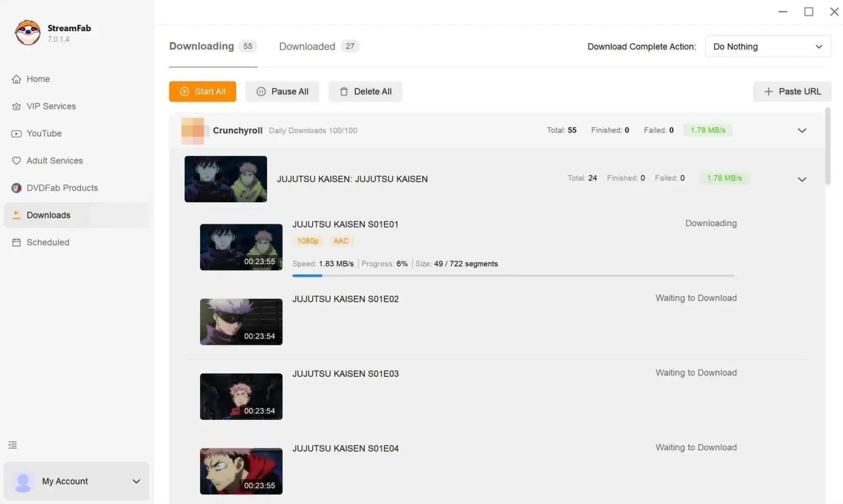
Task: Click the JUJUTSU KAISEN S01E01 title
Action: tap(345, 224)
